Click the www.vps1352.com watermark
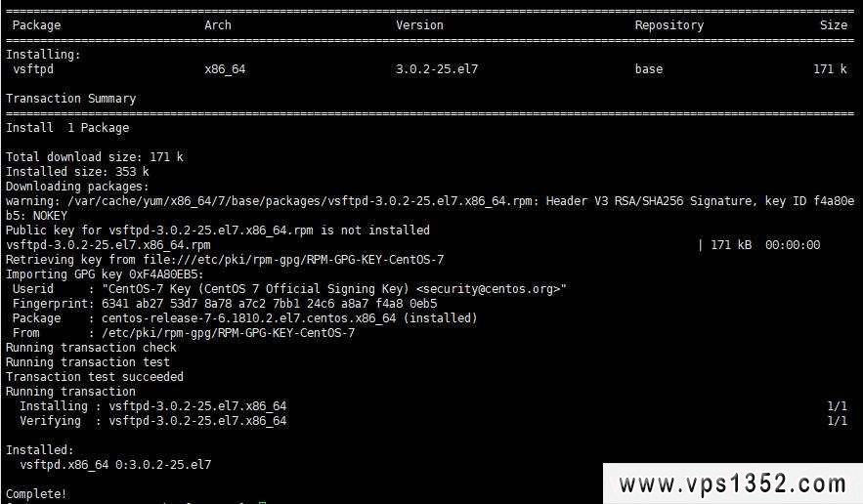The image size is (863, 504). pyautogui.click(x=733, y=484)
